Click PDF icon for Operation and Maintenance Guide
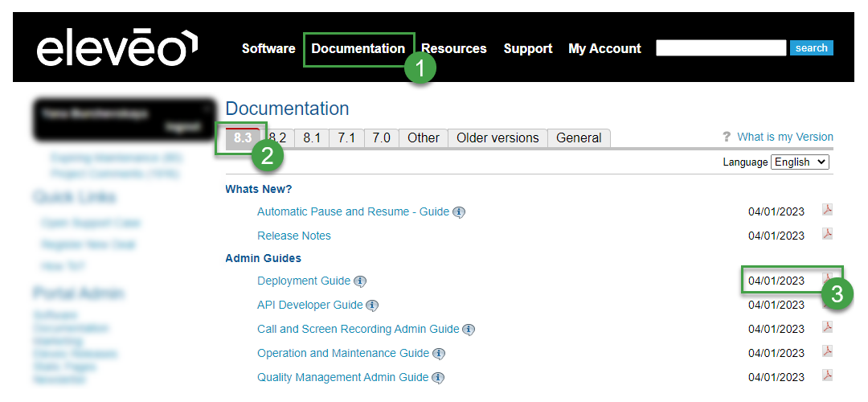This screenshot has height=402, width=868. pyautogui.click(x=827, y=351)
